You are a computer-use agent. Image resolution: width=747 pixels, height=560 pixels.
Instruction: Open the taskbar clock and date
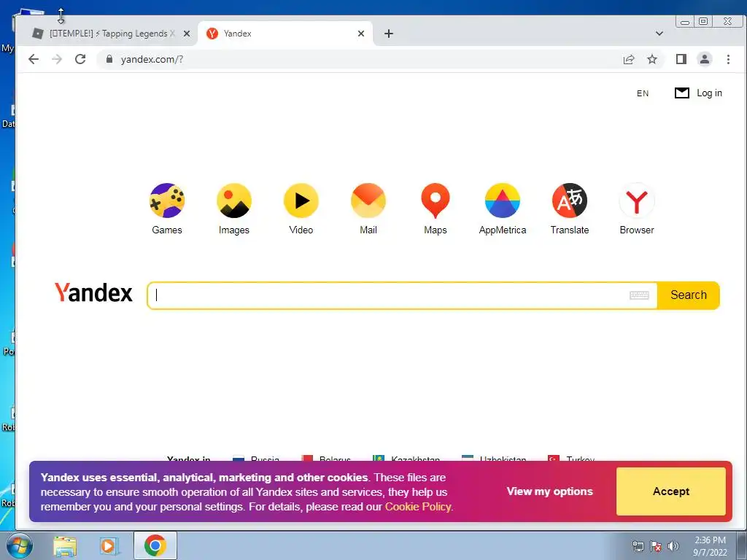click(710, 546)
